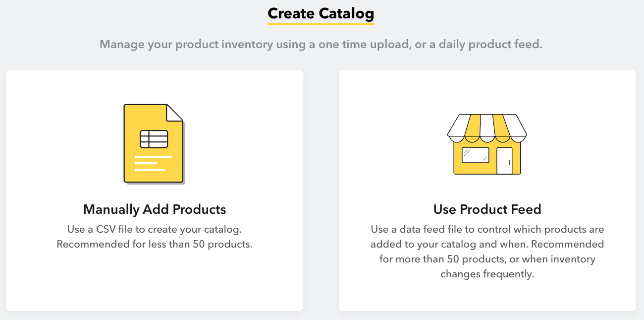
Task: Click the yellow storefront icon
Action: click(487, 144)
